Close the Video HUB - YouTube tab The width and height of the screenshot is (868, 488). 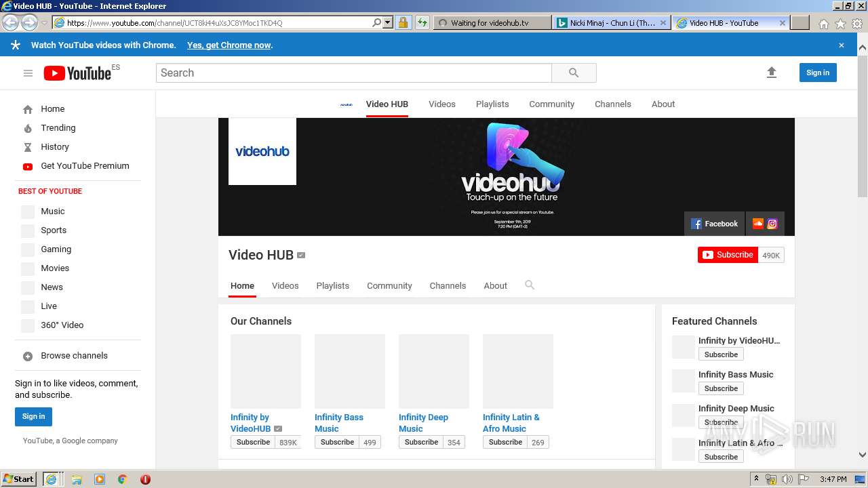[x=782, y=23]
